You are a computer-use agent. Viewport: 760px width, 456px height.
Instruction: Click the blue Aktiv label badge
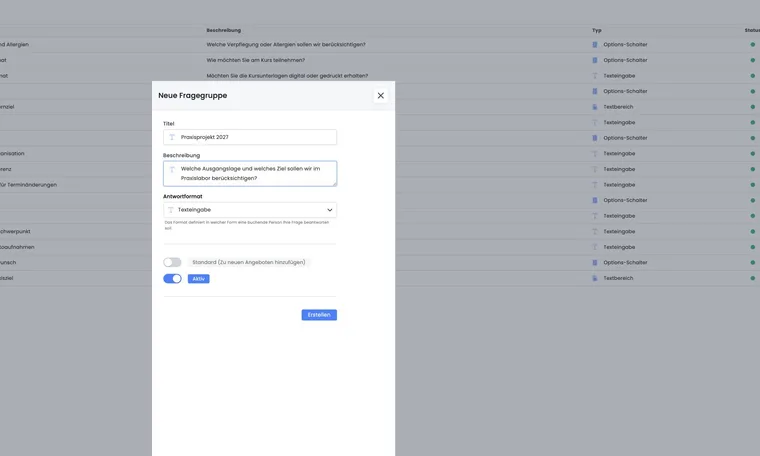[199, 279]
